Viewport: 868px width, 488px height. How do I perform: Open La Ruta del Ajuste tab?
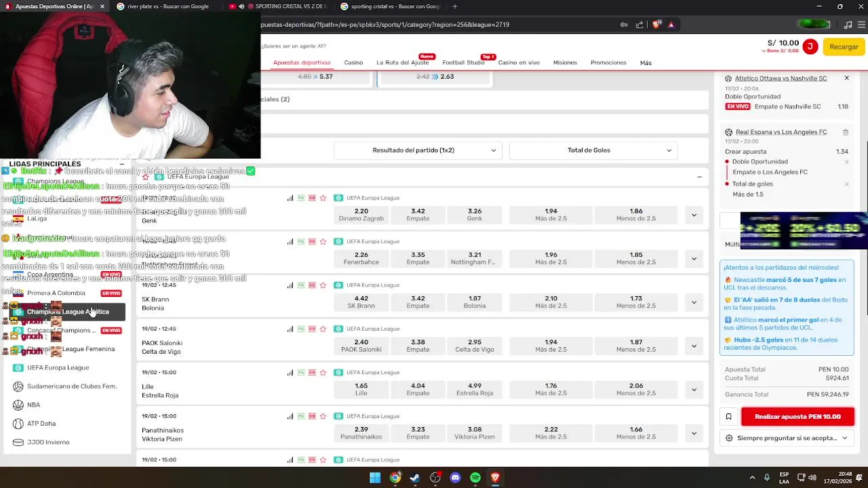coord(403,62)
